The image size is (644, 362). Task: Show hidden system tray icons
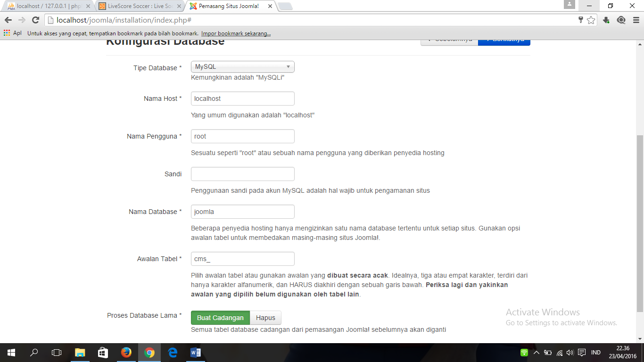pos(536,353)
